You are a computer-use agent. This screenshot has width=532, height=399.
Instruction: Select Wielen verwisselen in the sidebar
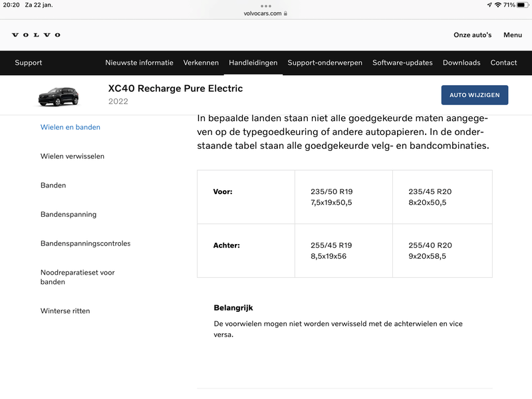tap(72, 156)
